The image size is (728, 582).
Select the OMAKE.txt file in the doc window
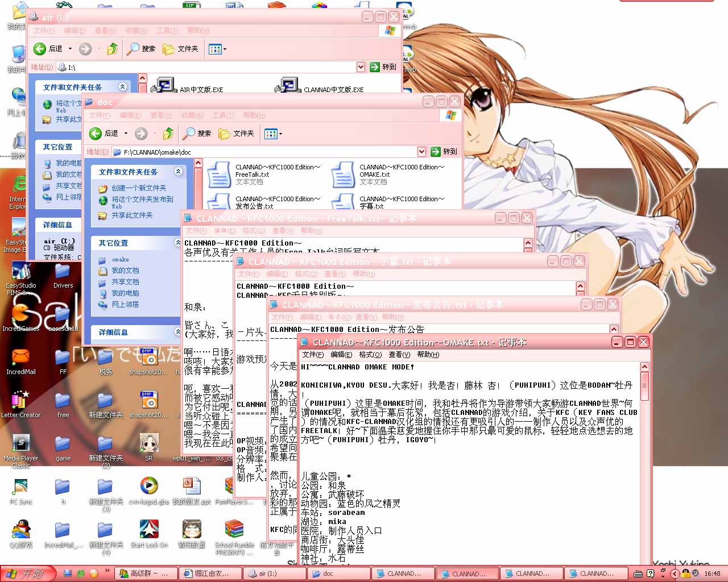point(387,174)
